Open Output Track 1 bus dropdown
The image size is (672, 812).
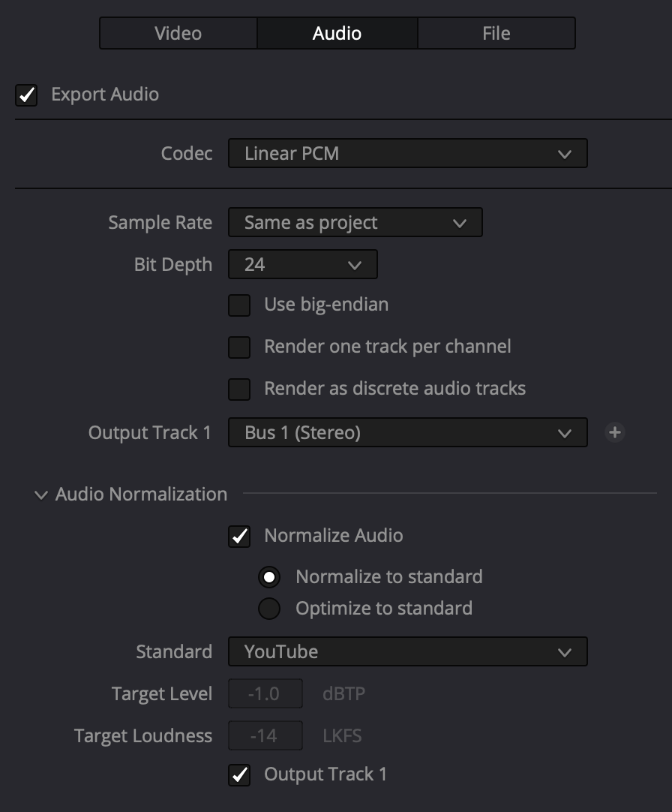pos(407,433)
